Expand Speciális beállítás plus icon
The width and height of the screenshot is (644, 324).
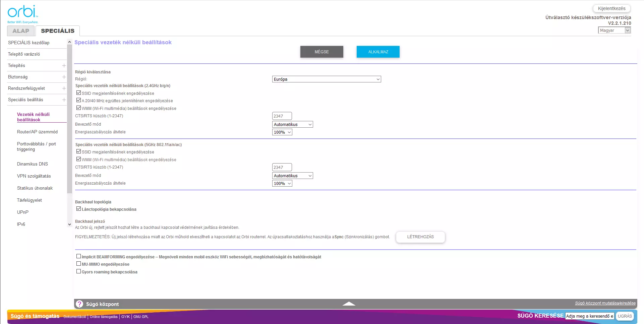64,100
